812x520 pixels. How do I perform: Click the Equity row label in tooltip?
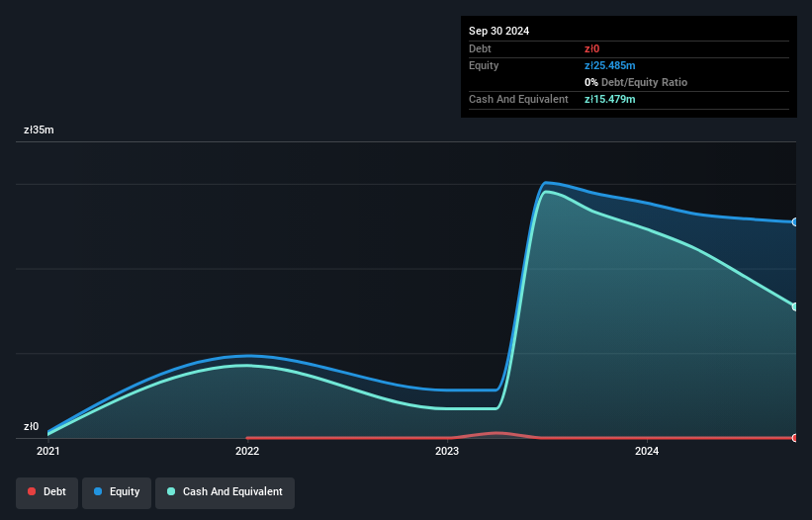tap(484, 65)
